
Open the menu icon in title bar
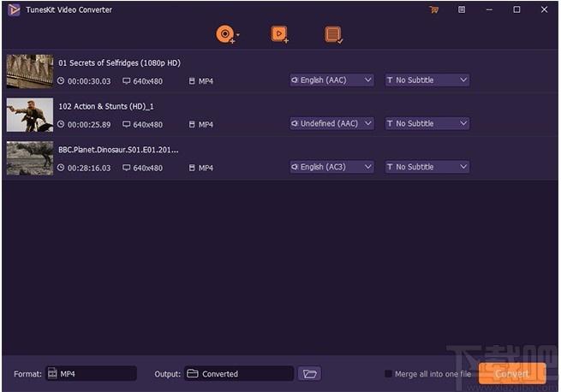pos(462,9)
